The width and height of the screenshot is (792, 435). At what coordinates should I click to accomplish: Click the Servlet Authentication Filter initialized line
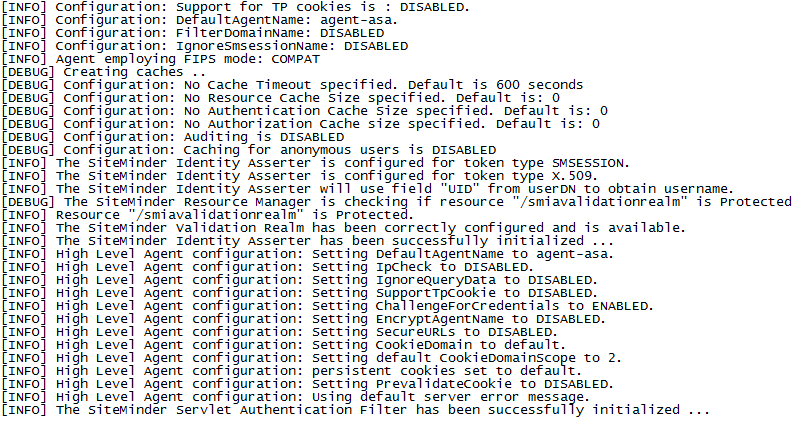click(356, 410)
